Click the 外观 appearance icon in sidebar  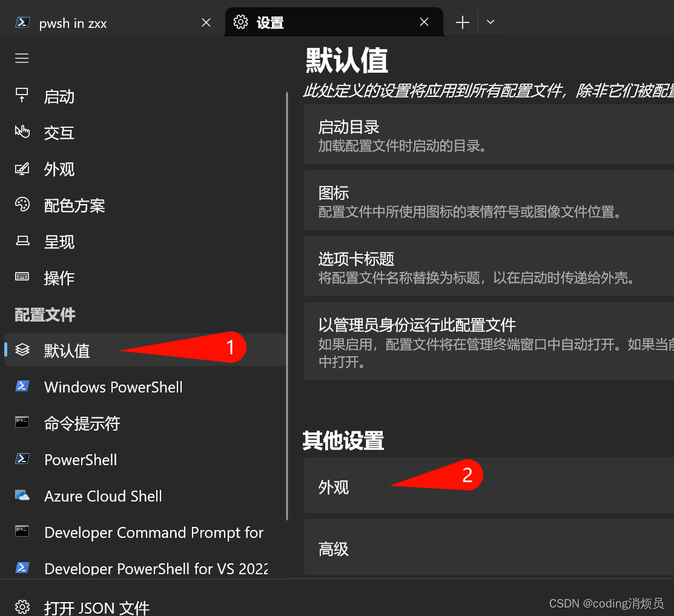point(22,168)
